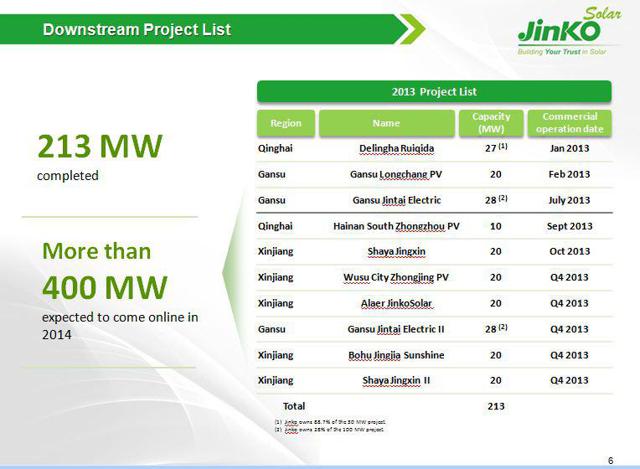Click 'Xinjiang' in the Bohu Jingjia Sunshine row
Viewport: 640px width, 469px height.
coord(276,355)
